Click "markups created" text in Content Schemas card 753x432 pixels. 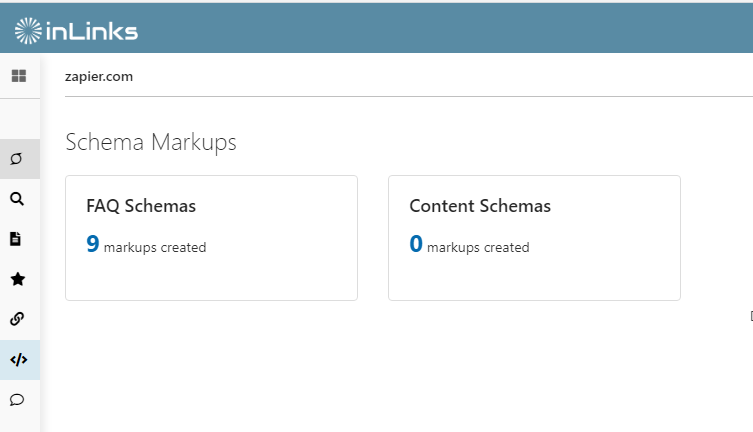478,248
